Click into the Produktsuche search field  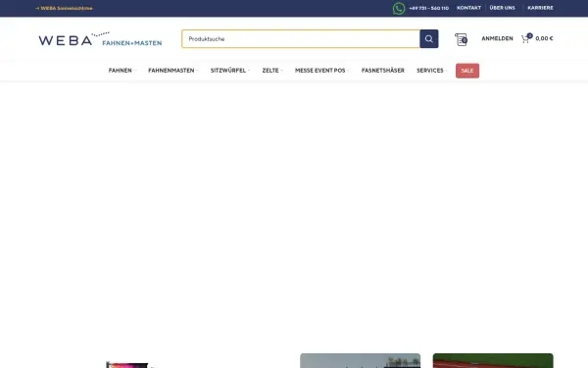tap(301, 38)
